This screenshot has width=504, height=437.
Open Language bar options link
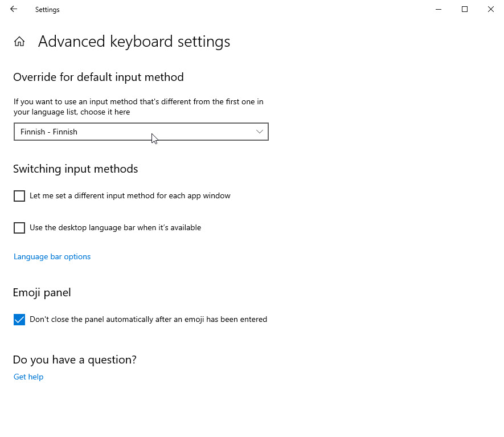52,257
